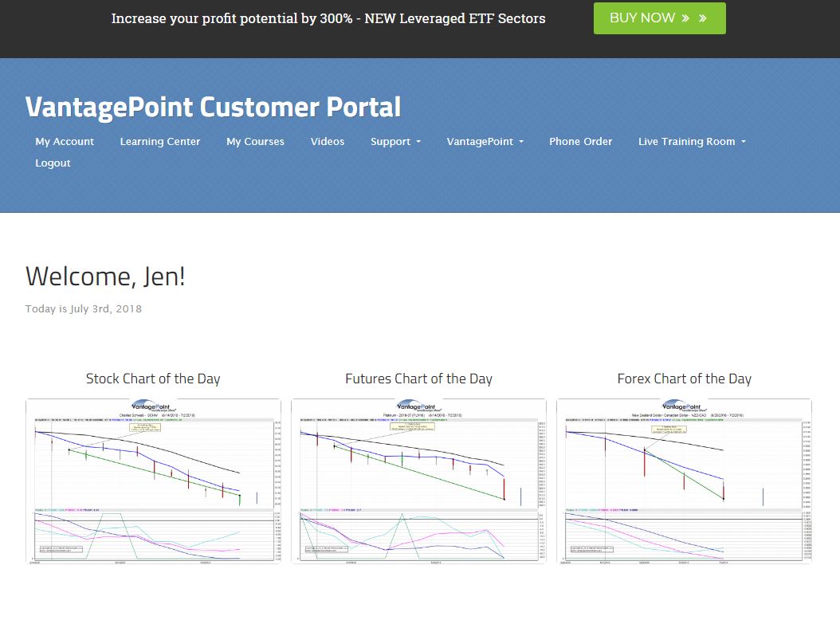The image size is (840, 624).
Task: Open the Charles Schwab stock chart thumbnail
Action: (153, 481)
